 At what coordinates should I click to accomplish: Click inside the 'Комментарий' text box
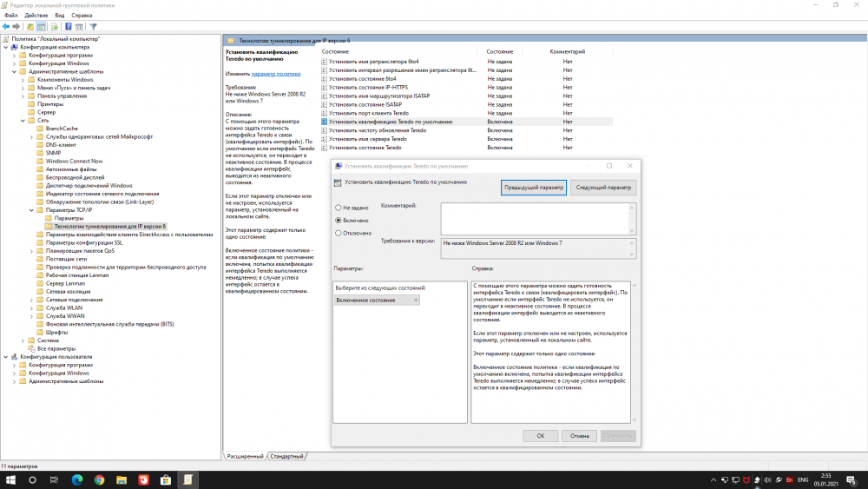click(535, 218)
